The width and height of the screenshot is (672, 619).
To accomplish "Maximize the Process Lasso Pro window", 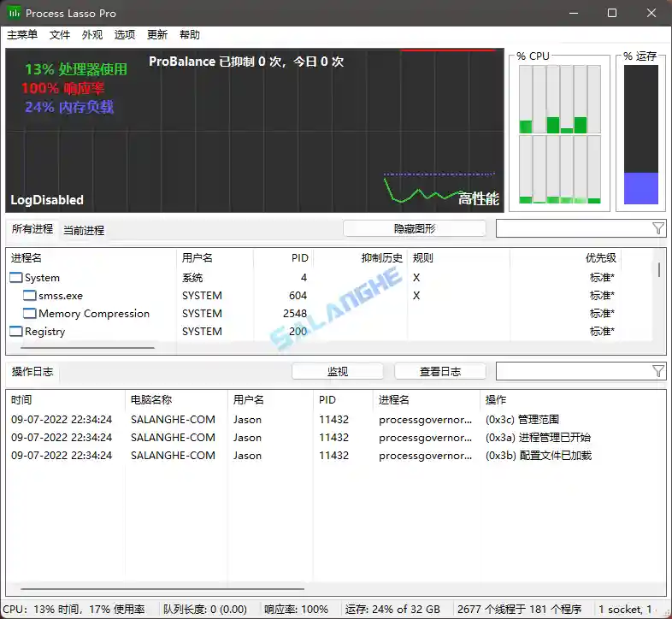I will pos(612,13).
